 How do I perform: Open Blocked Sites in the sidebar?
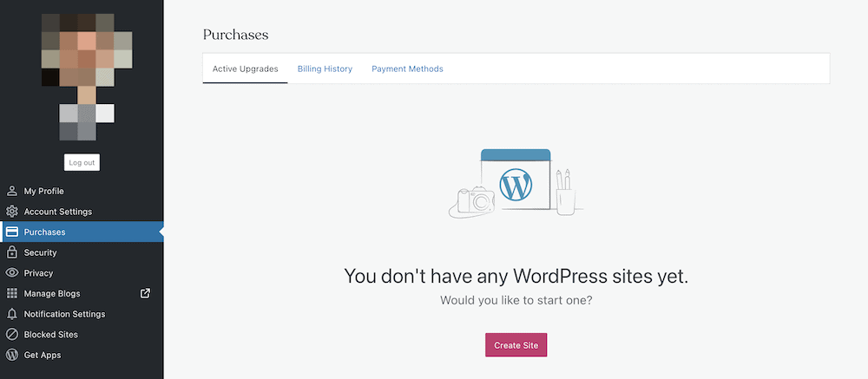[x=82, y=335]
